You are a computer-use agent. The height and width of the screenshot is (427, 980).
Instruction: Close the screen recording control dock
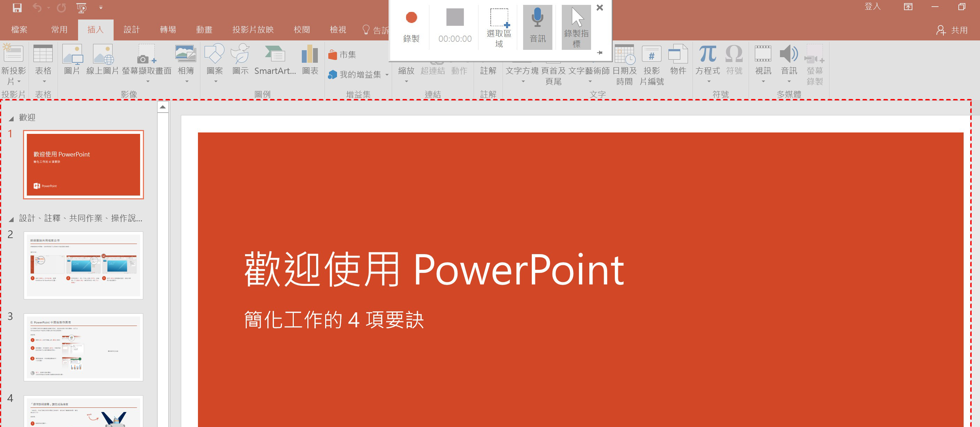pyautogui.click(x=600, y=8)
